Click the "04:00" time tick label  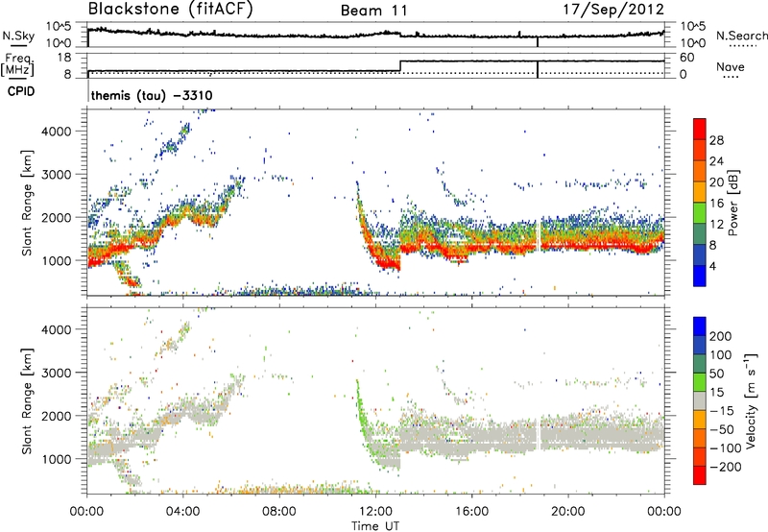[182, 512]
